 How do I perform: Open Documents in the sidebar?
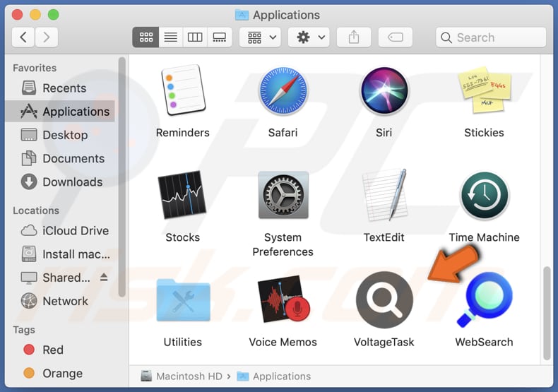[x=60, y=158]
